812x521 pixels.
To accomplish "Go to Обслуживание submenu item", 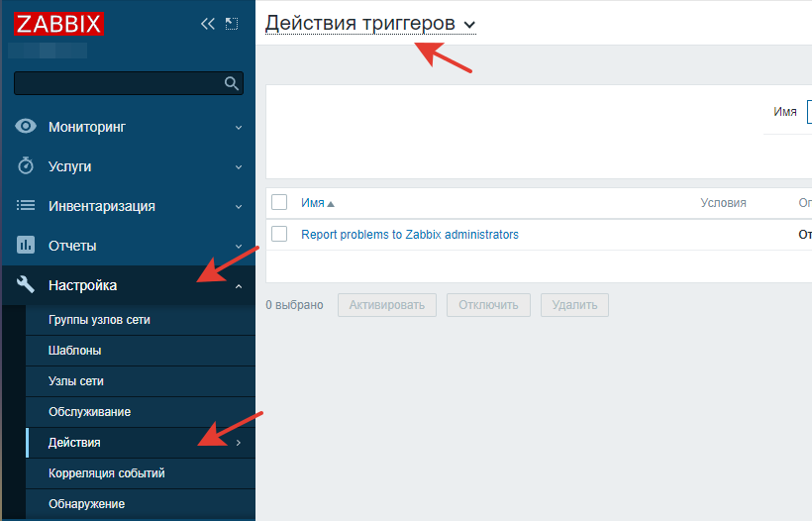I will tap(141, 412).
